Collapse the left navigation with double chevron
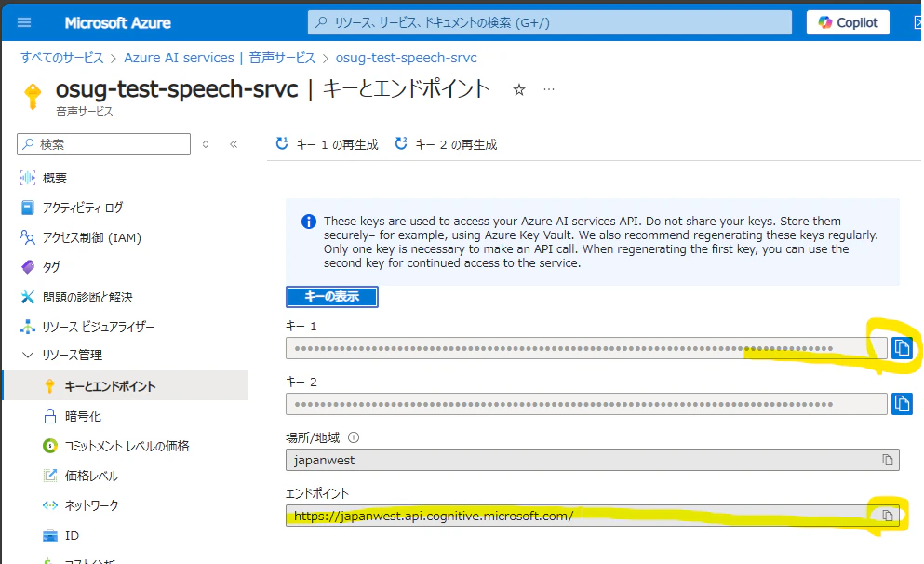This screenshot has height=564, width=924. click(x=234, y=144)
